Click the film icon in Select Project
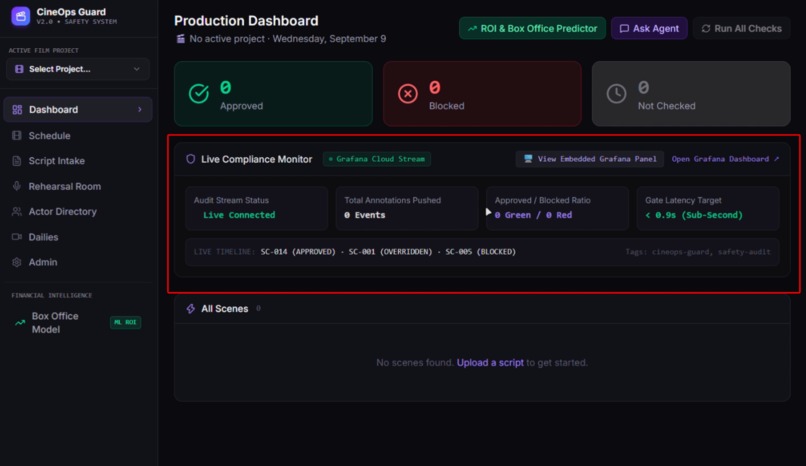 (19, 69)
